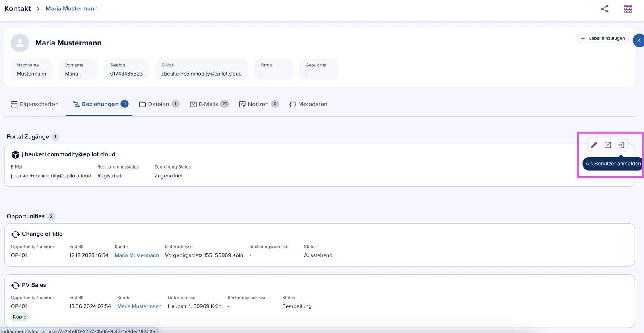The image size is (644, 333).
Task: Click the created date 12.12.2023 16:54
Action: (89, 255)
